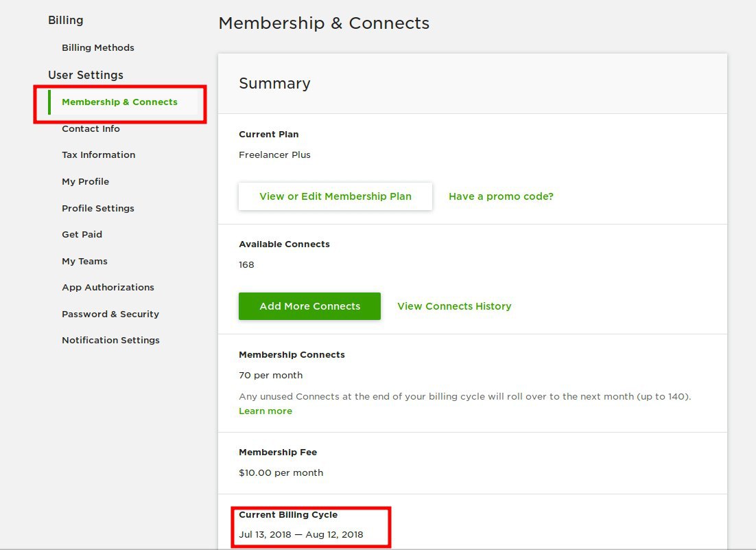Image resolution: width=756 pixels, height=550 pixels.
Task: Select the Get Paid option
Action: (x=82, y=235)
